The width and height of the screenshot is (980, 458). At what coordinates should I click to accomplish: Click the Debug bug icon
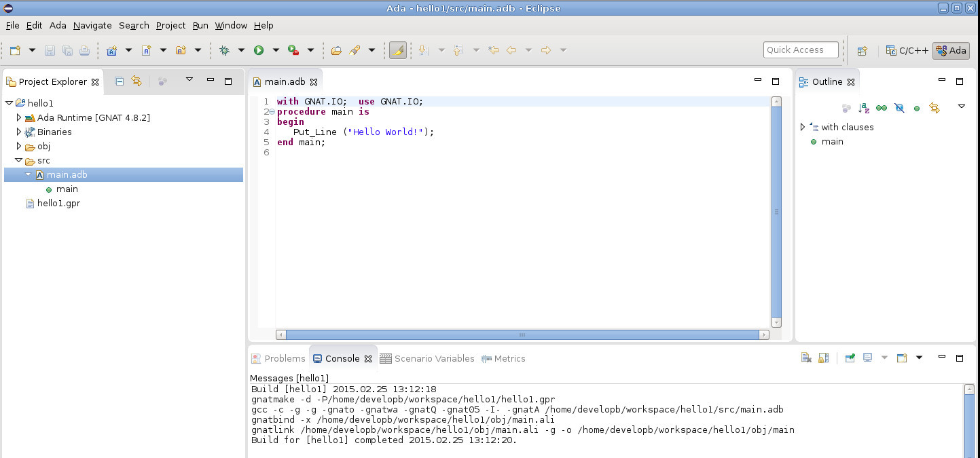click(224, 50)
